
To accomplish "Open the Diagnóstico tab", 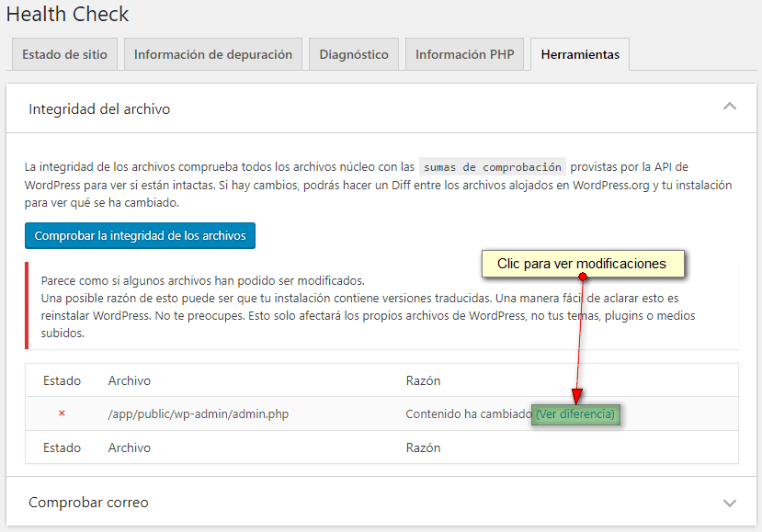I will pos(354,54).
